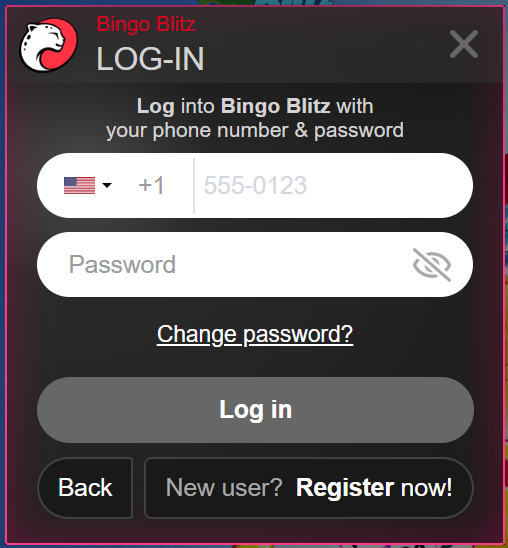Click the LOG-IN heading text

150,59
